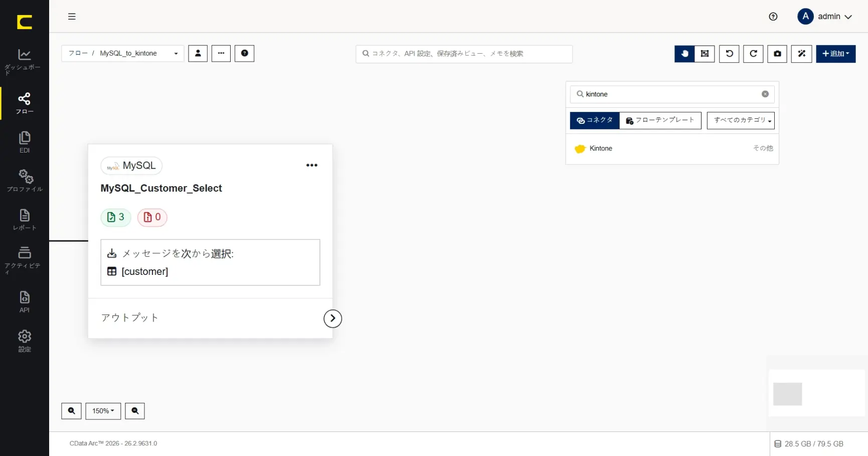This screenshot has height=456, width=868.
Task: Open the MySQL_to_kintone flow selector dropdown
Action: (123, 53)
